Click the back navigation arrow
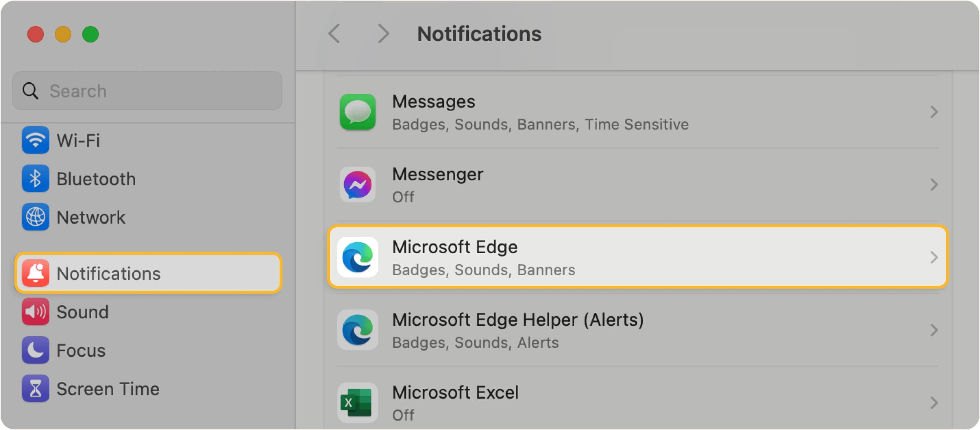 point(334,34)
